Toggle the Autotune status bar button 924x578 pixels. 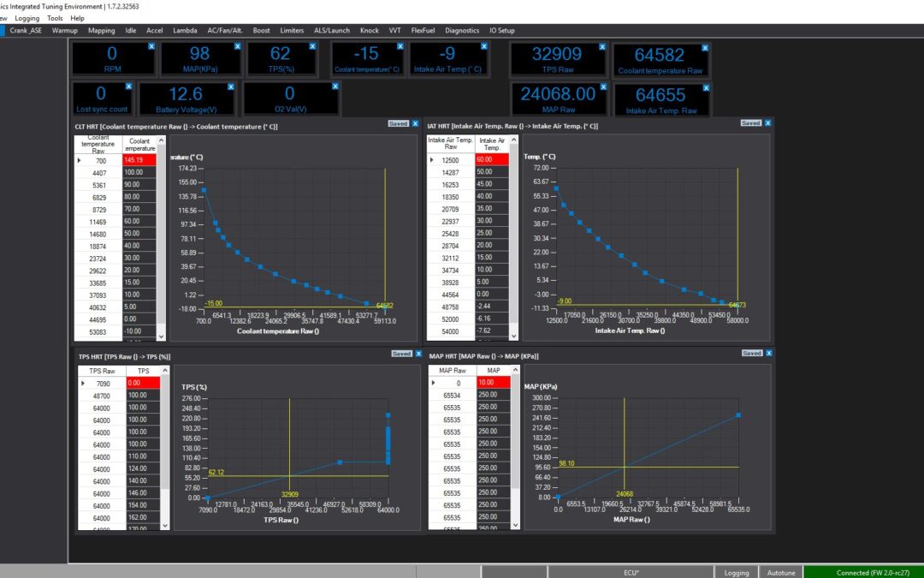click(x=781, y=572)
